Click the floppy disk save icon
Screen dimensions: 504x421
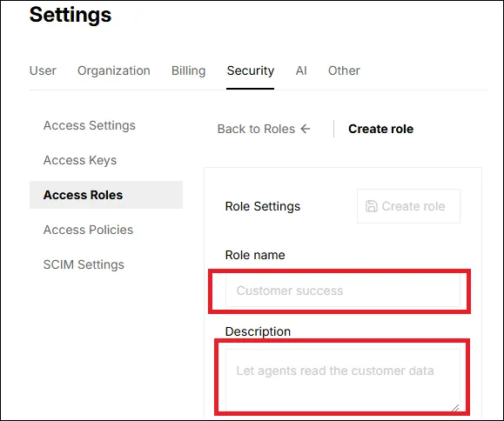[x=371, y=206]
